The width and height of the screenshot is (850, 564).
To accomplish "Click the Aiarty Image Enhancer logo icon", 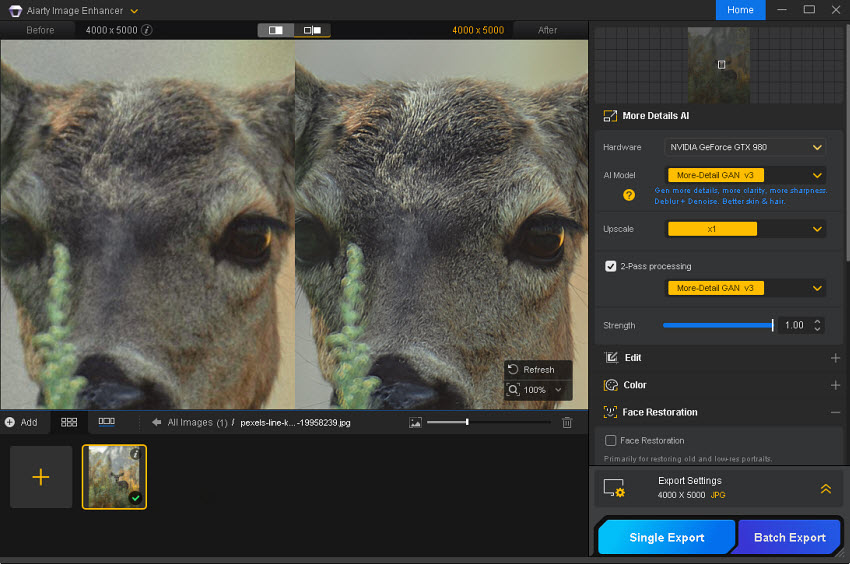I will [15, 10].
